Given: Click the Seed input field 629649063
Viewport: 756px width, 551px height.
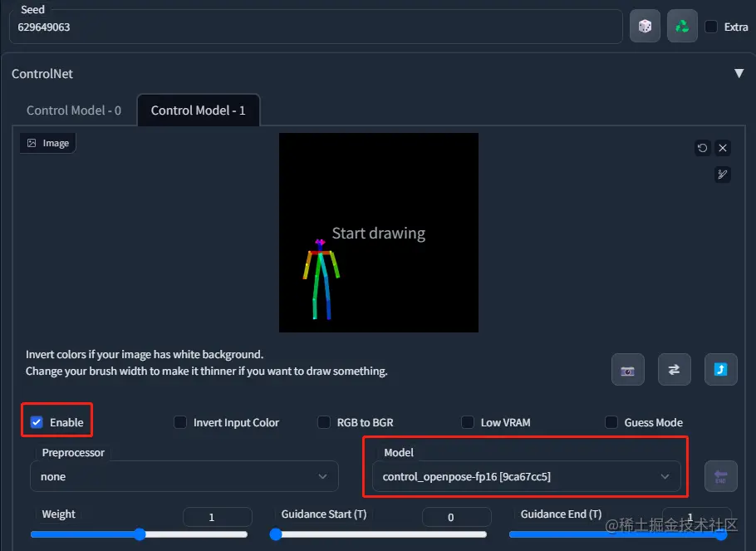Looking at the screenshot, I should tap(316, 27).
